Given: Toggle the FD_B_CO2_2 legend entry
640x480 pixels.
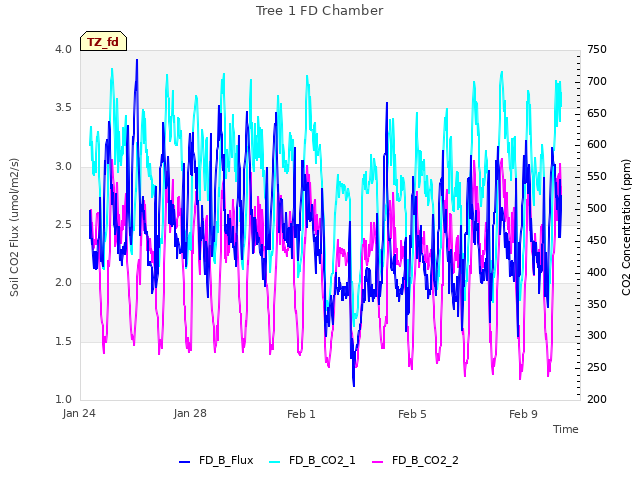Looking at the screenshot, I should point(415,461).
